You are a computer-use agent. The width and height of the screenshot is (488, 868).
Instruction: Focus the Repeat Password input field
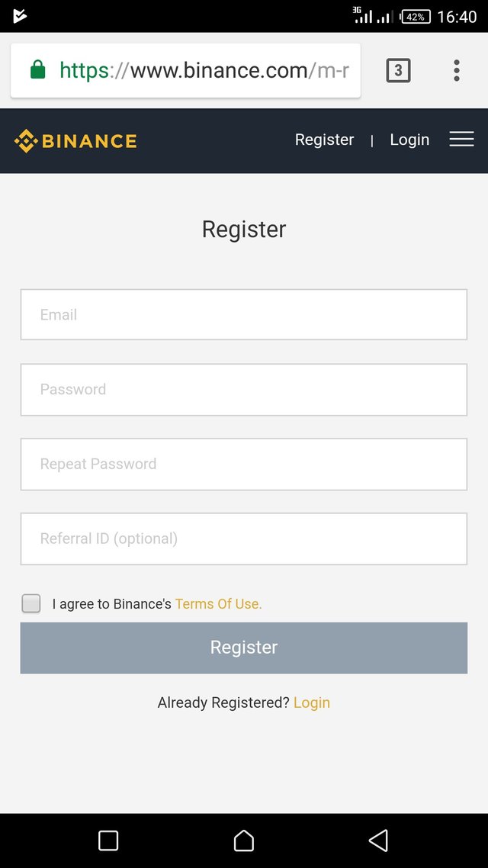tap(244, 464)
